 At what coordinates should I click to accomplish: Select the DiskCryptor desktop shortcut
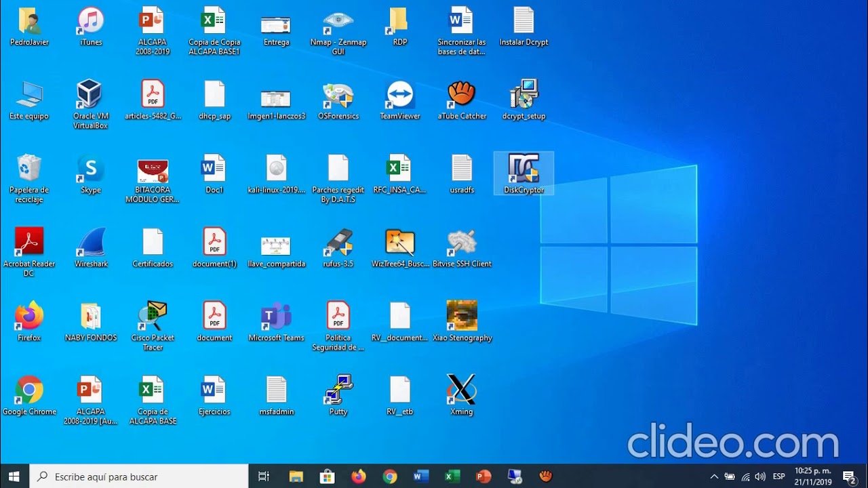524,174
